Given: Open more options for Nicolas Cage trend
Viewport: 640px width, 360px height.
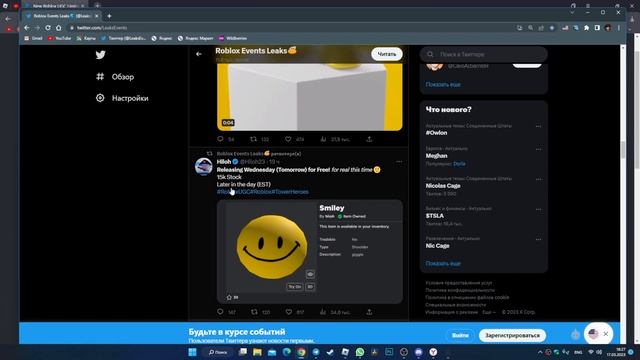Looking at the screenshot, I should [538, 179].
